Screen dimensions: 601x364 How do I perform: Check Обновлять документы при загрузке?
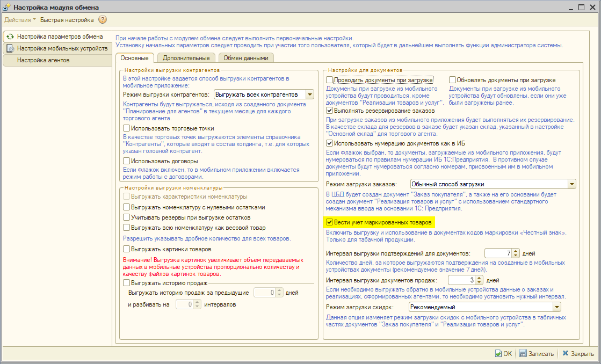click(x=452, y=79)
